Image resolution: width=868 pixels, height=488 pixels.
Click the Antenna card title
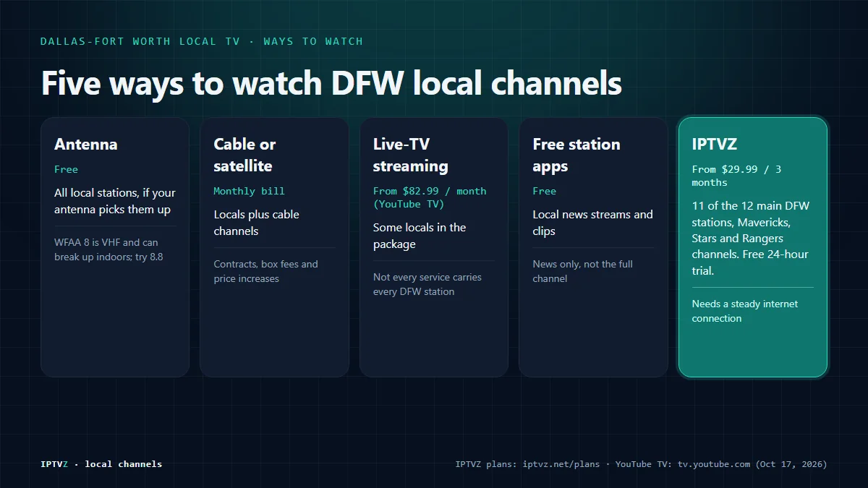[86, 144]
